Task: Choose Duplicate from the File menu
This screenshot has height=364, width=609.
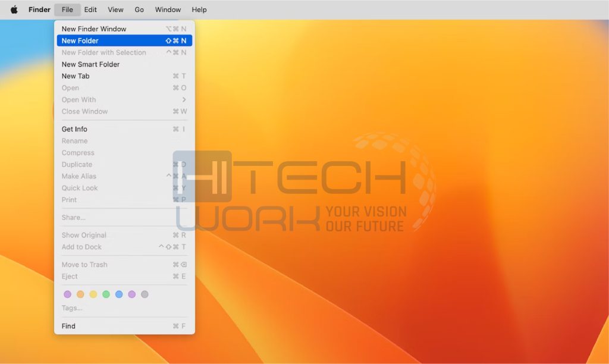Action: pos(124,164)
